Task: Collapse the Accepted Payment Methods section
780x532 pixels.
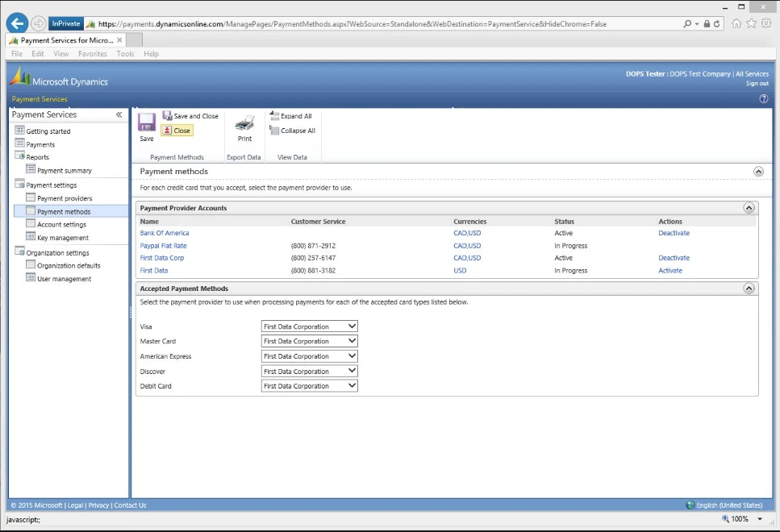Action: (749, 288)
